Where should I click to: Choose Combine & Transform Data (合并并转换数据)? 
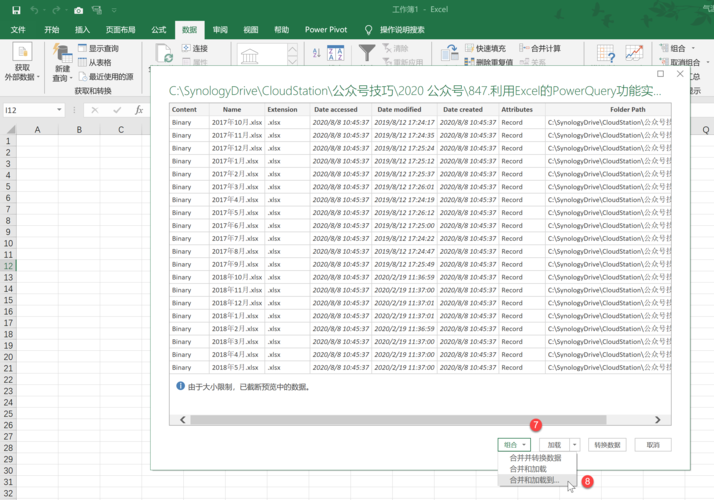pyautogui.click(x=536, y=458)
